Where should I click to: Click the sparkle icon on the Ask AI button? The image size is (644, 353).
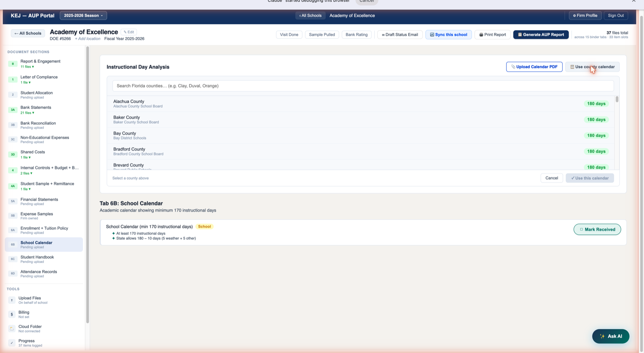(602, 336)
